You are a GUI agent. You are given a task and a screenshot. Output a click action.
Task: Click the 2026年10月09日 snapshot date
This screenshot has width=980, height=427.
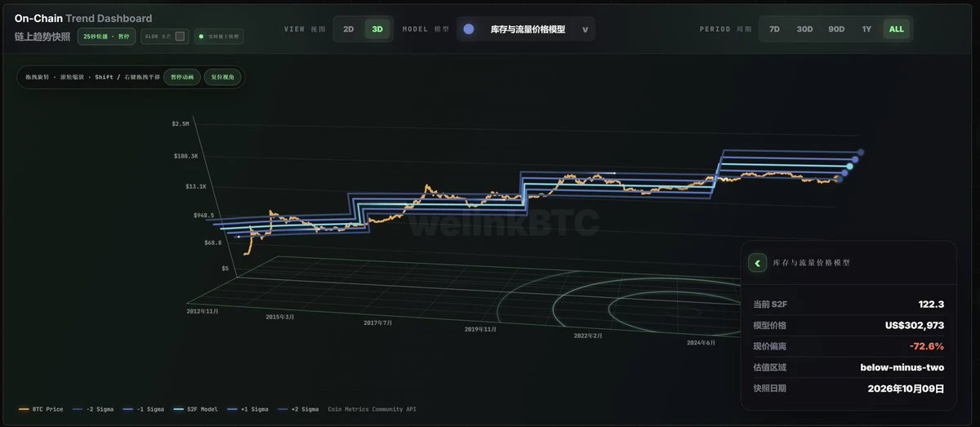[906, 389]
